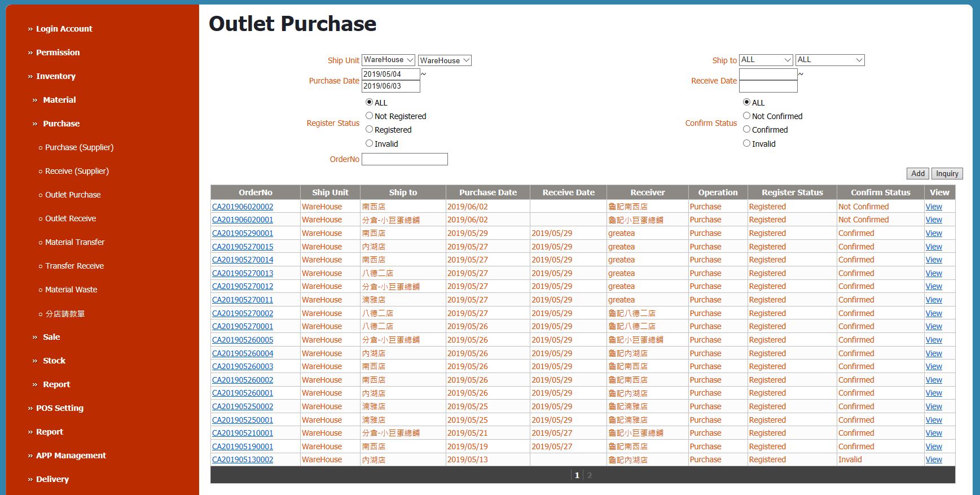This screenshot has width=980, height=495.
Task: Open the Purchase submenu
Action: pos(61,124)
